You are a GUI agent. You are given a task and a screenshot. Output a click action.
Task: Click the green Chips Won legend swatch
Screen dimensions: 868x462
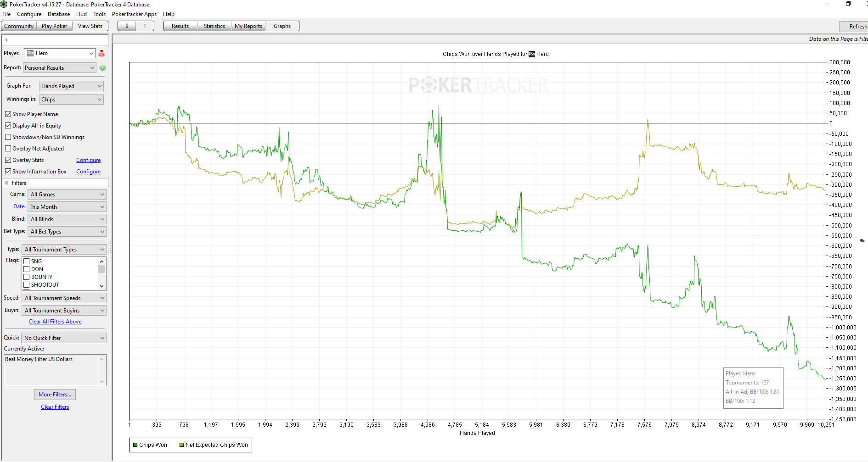coord(135,445)
